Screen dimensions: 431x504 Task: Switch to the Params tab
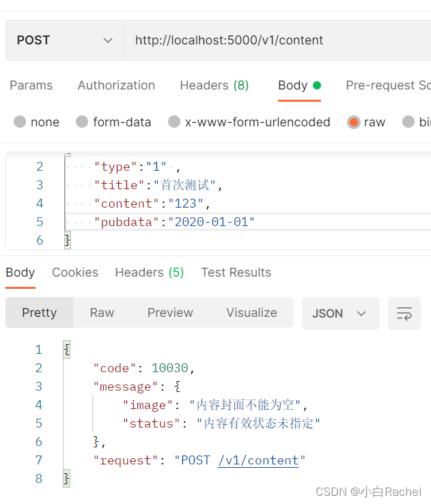click(x=31, y=85)
